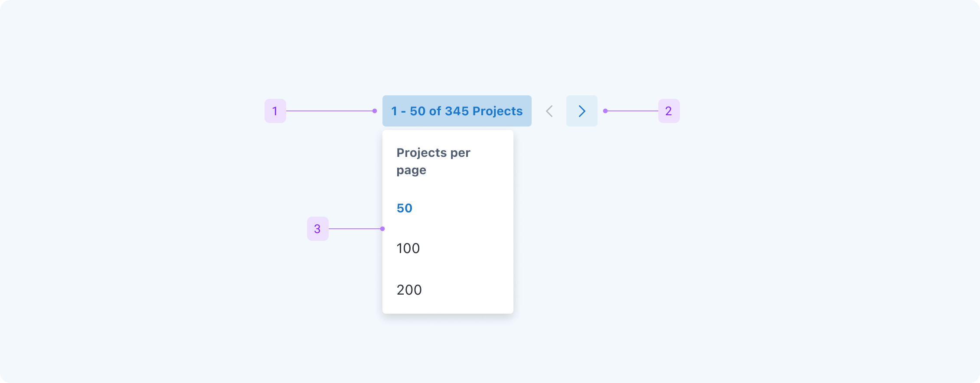
Task: Click annotation badge number 2
Action: tap(669, 111)
